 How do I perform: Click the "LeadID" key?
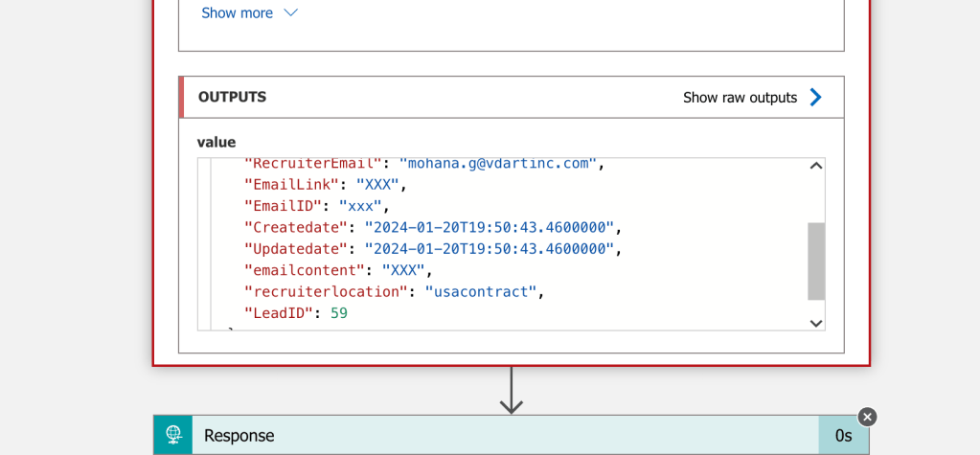[x=278, y=312]
